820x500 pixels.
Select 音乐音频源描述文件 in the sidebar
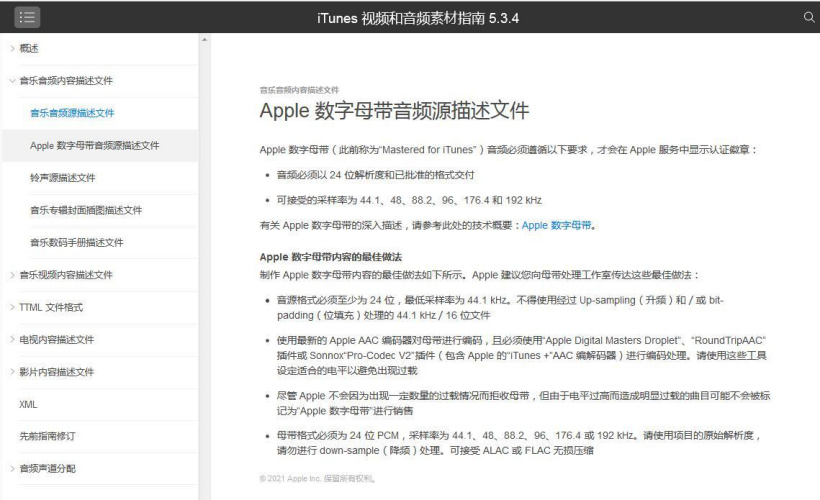[72, 113]
